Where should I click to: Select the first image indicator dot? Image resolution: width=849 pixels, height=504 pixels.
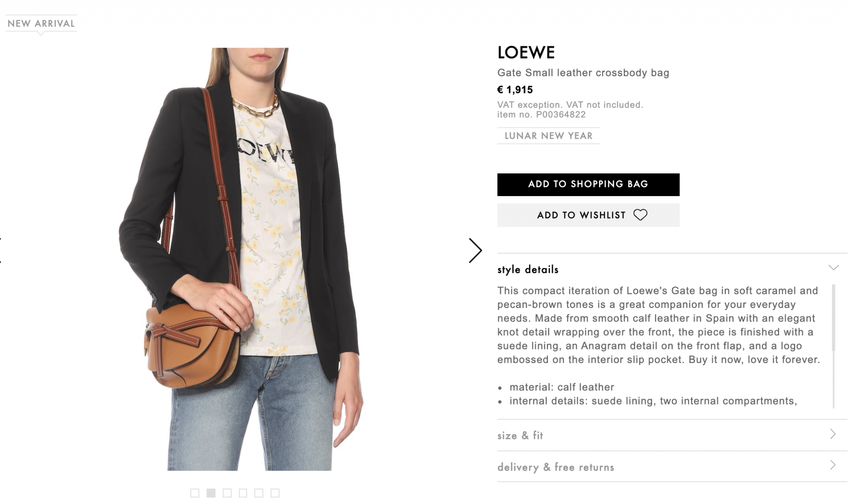coord(195,493)
